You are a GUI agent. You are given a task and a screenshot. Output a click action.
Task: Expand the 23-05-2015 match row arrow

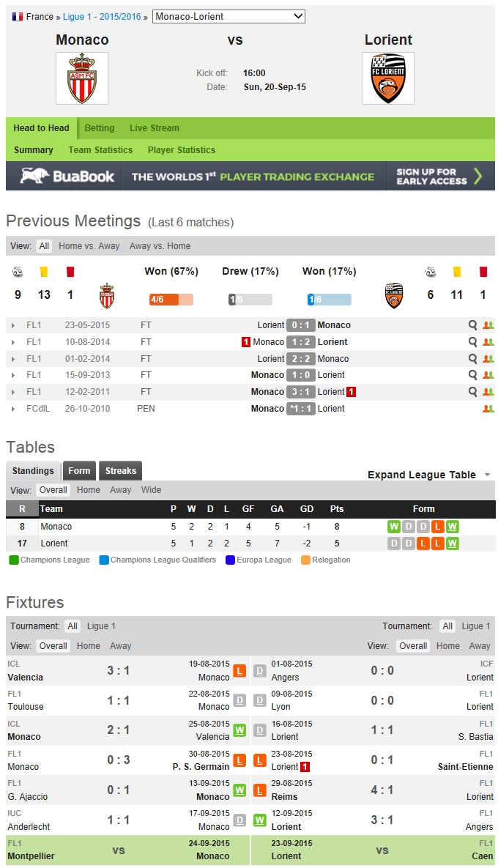(x=13, y=325)
